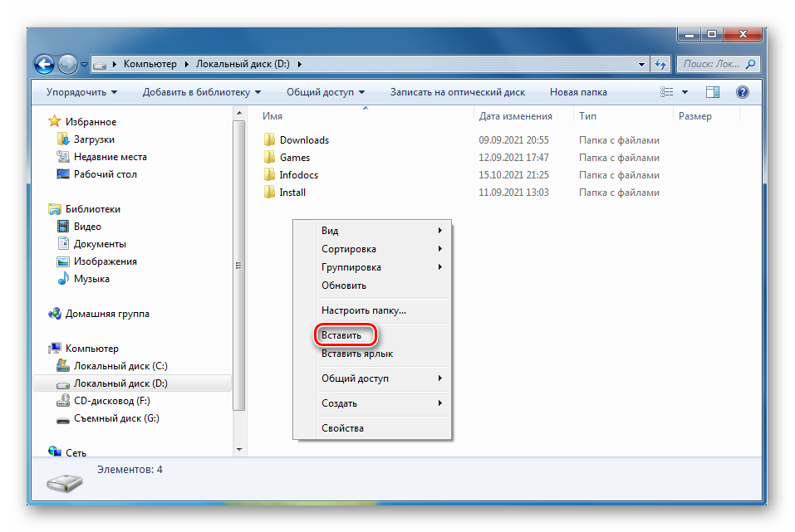Click the refresh icon beside address bar
Screen dimensions: 795x532
(x=661, y=64)
